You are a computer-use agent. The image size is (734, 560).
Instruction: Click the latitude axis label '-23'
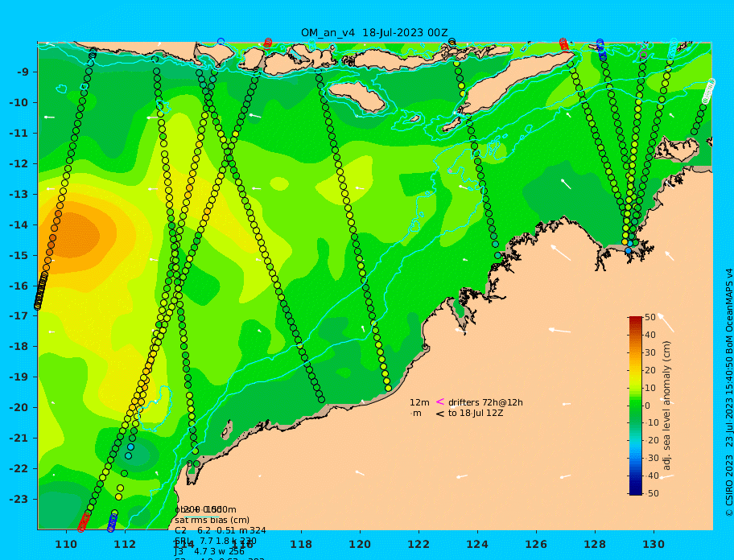(x=19, y=499)
